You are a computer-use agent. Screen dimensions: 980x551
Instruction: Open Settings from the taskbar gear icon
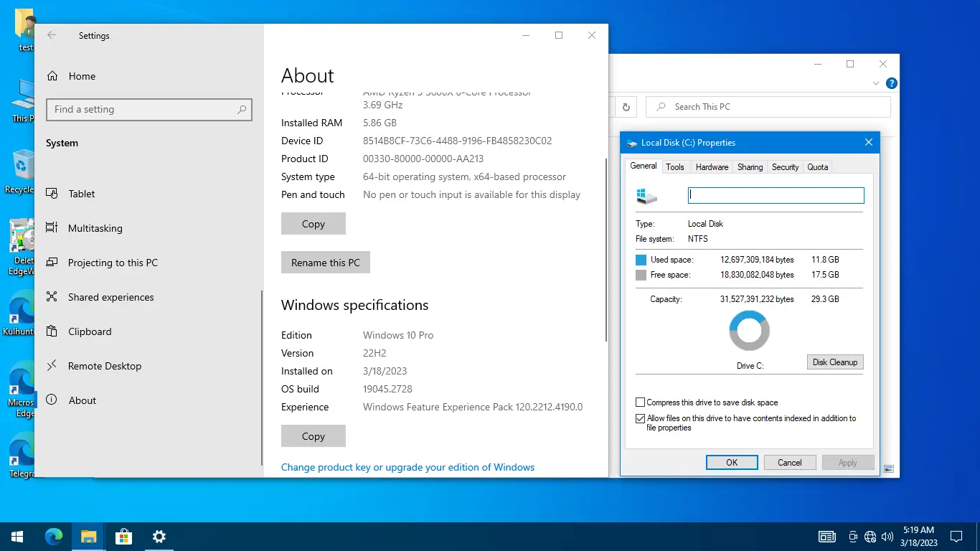tap(159, 536)
